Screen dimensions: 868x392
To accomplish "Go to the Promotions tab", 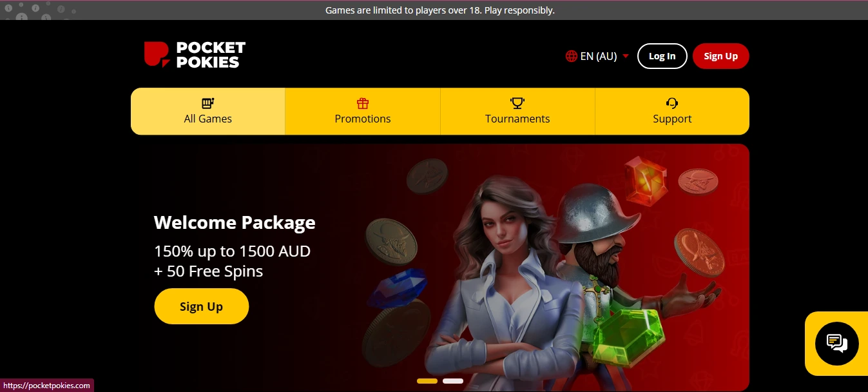I will pyautogui.click(x=363, y=112).
